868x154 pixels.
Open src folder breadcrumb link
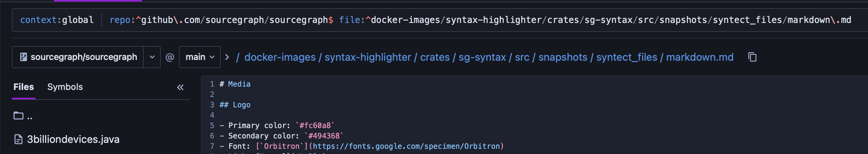coord(522,57)
